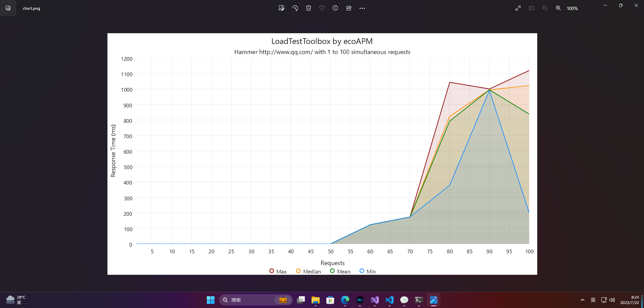The width and height of the screenshot is (644, 308).
Task: Delete chart.png with the trash icon
Action: [309, 8]
